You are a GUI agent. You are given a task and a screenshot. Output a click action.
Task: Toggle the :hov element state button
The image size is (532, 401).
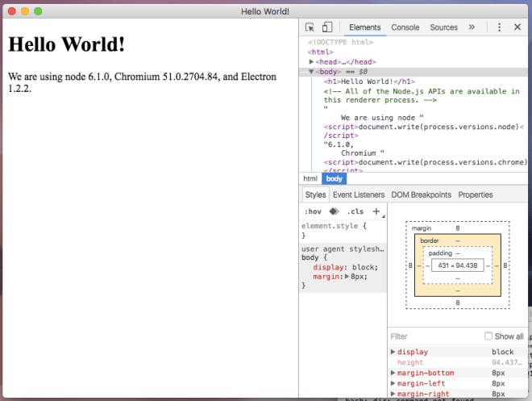coord(312,211)
